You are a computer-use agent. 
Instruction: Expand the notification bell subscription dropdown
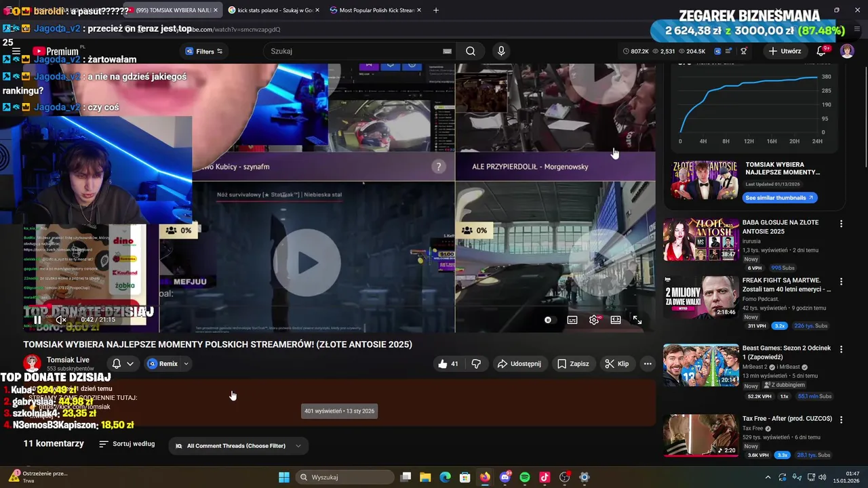pos(123,364)
